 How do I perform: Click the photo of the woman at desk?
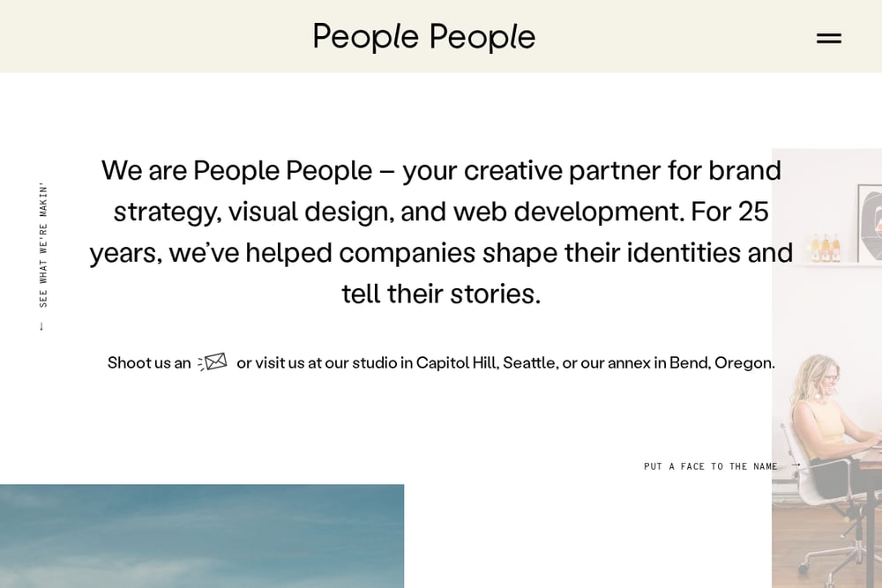[827, 368]
